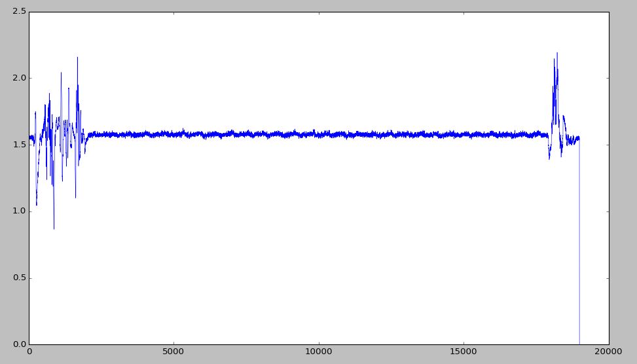Click the x-axis label 15000
The image size is (637, 364).
[464, 352]
